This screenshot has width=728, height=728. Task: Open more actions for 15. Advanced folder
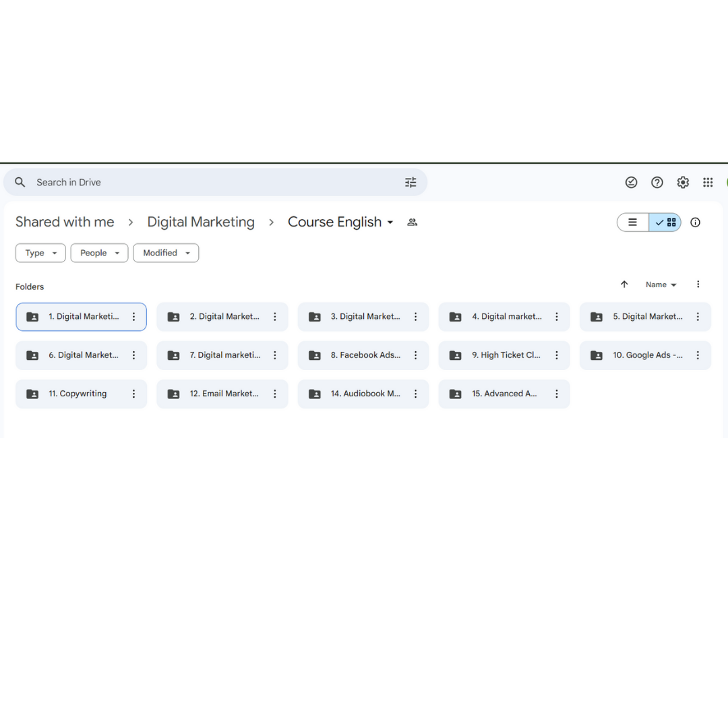557,394
